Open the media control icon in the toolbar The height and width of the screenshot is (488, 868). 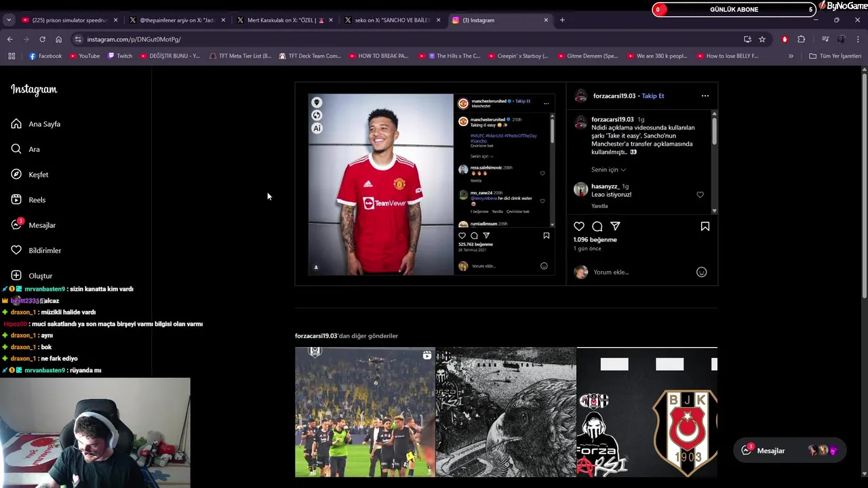point(825,39)
